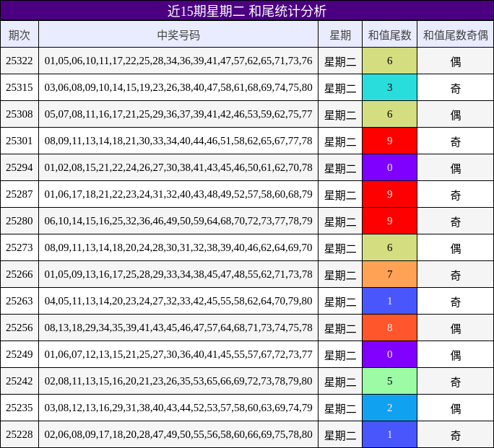494x448 pixels.
Task: Click issue number 25315
Action: pos(19,87)
